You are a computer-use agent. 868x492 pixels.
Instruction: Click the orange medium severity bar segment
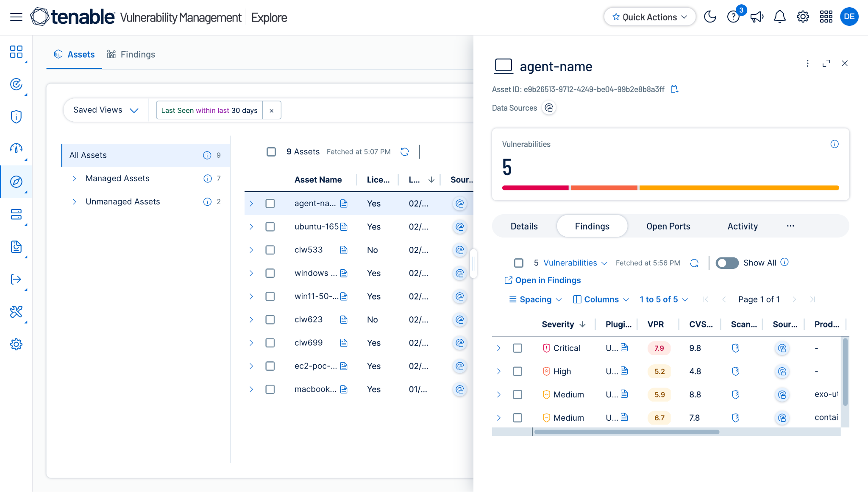tap(739, 188)
